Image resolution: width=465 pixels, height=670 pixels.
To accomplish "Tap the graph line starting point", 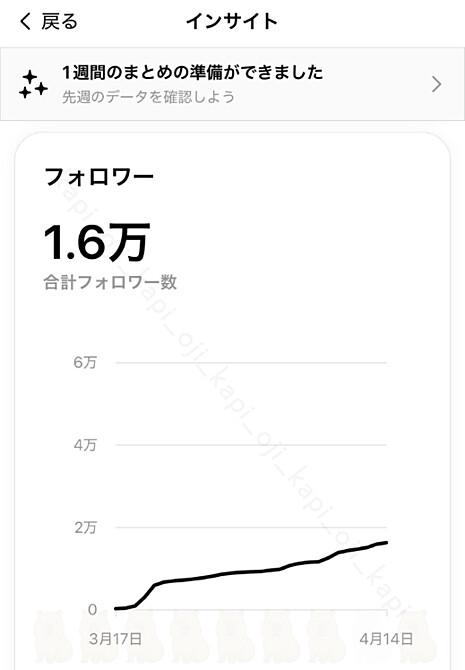I will 116,608.
